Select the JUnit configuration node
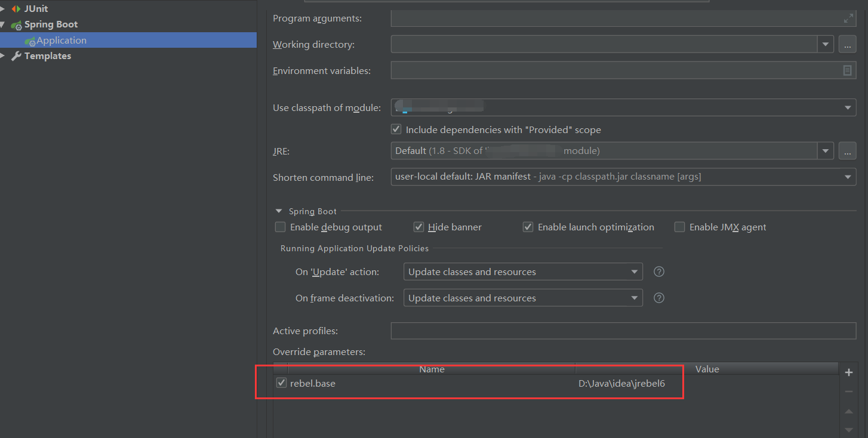 36,8
